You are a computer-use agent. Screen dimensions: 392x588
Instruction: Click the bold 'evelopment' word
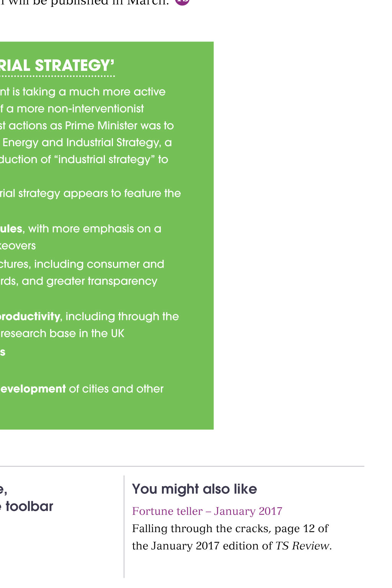point(33,389)
